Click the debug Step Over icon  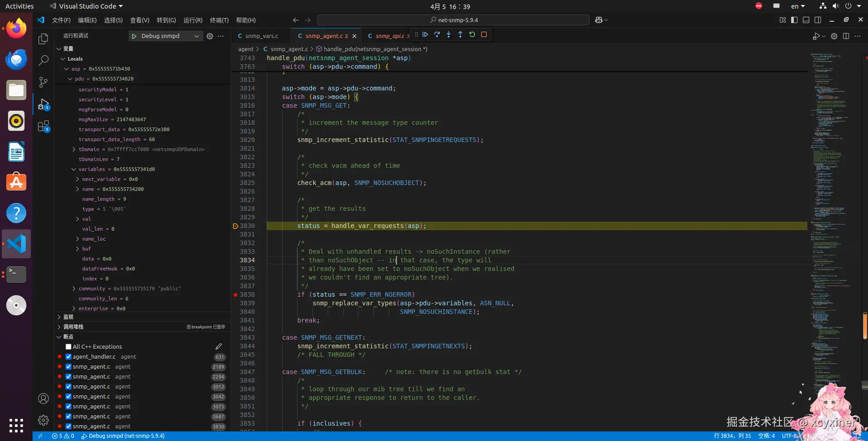(x=437, y=34)
